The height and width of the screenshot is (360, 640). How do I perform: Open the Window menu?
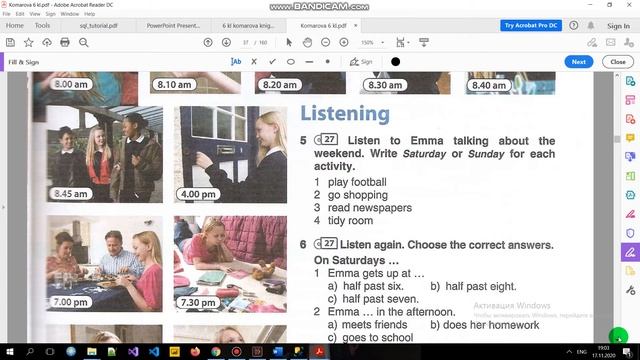coord(70,14)
